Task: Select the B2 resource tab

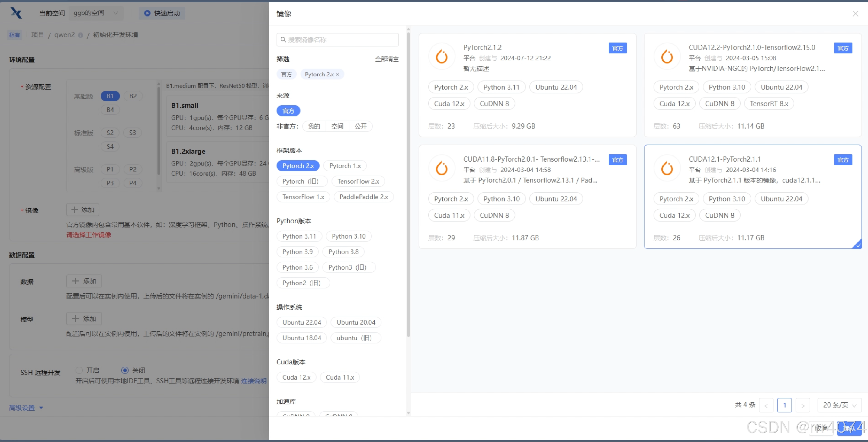Action: point(133,96)
